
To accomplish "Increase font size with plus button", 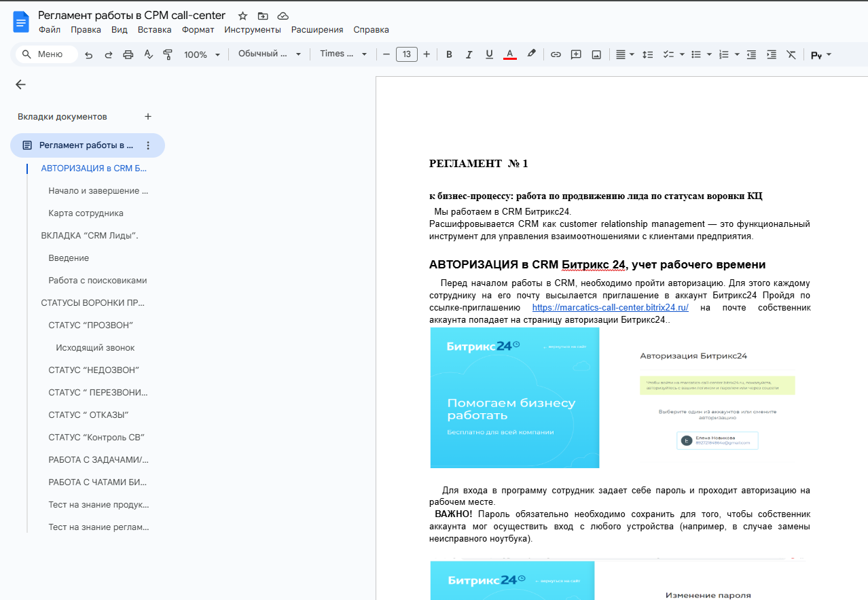I will tap(427, 54).
